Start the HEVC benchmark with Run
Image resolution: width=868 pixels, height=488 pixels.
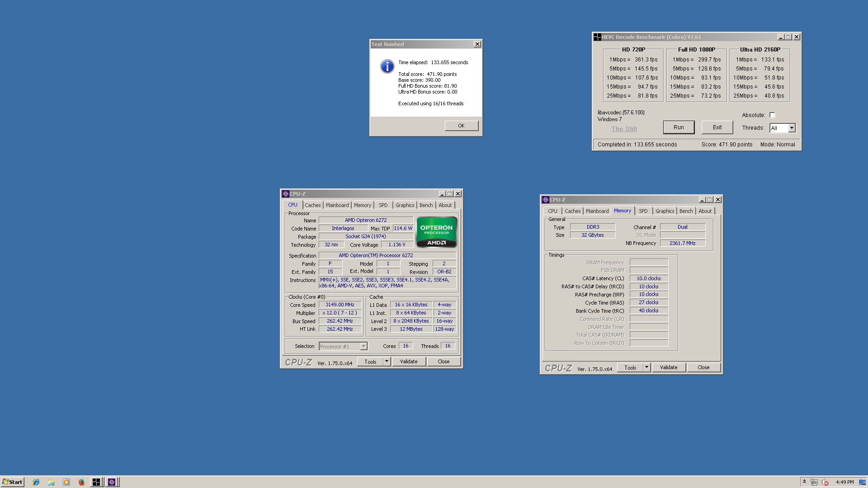tap(679, 127)
